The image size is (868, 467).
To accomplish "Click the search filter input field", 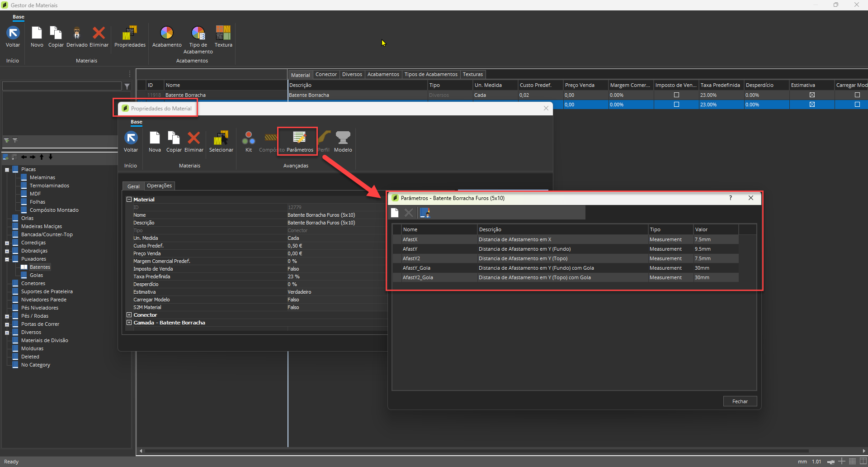I will pyautogui.click(x=62, y=86).
